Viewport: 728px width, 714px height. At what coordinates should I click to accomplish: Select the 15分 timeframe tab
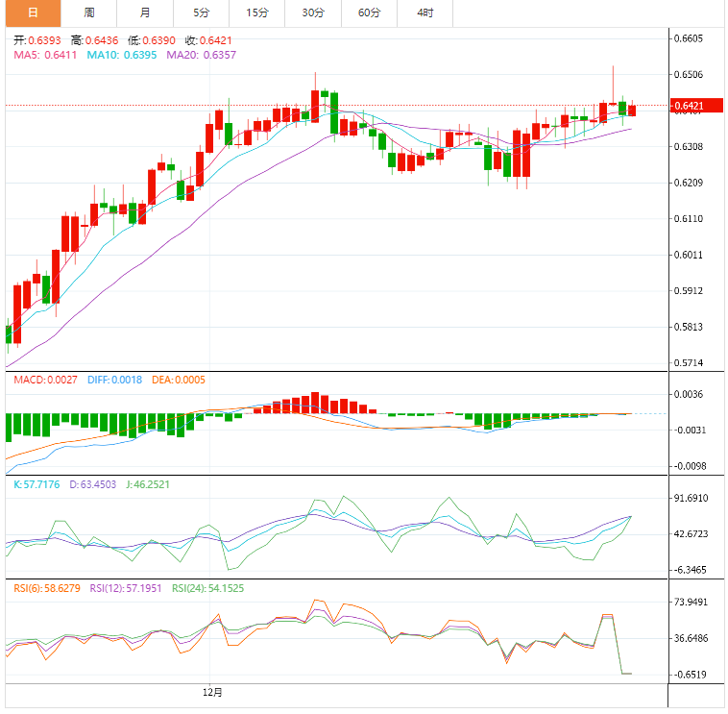(256, 12)
